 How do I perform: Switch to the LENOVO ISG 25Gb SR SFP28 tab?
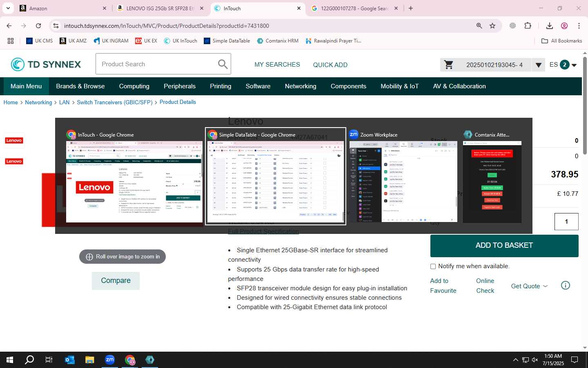[x=160, y=8]
